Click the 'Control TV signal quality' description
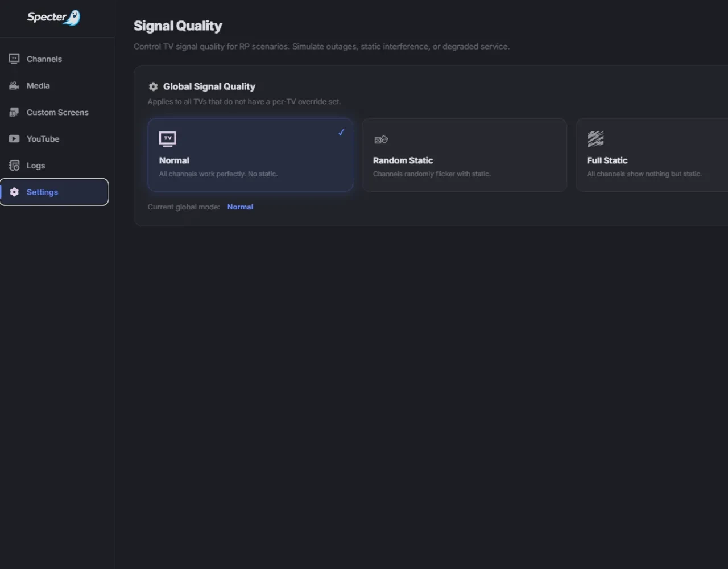Screen dimensions: 728x569 click(321, 47)
